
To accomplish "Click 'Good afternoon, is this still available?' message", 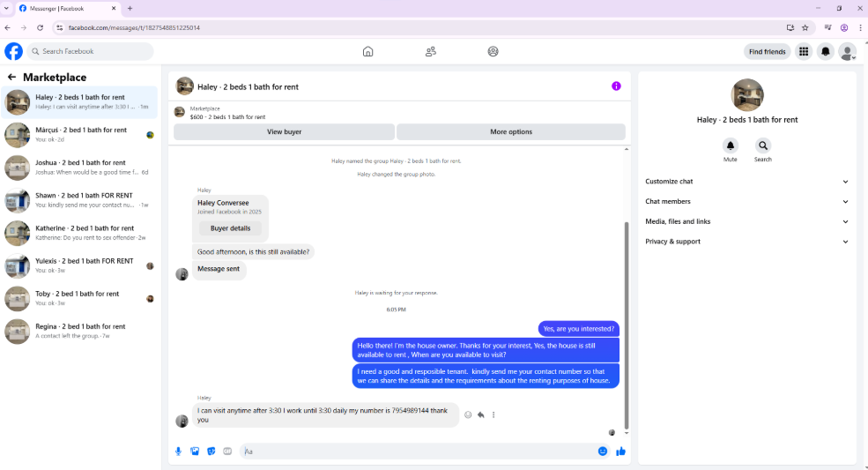I will point(253,251).
